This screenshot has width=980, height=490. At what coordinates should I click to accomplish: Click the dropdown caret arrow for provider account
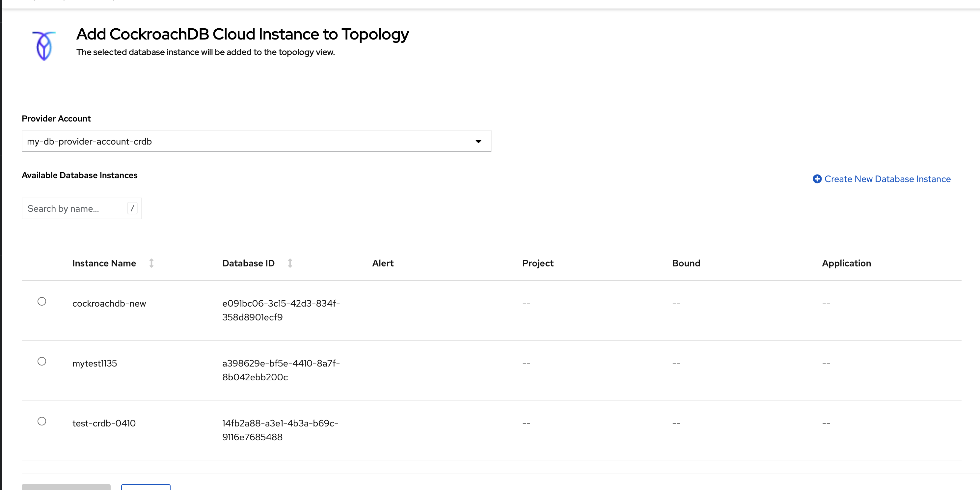478,142
